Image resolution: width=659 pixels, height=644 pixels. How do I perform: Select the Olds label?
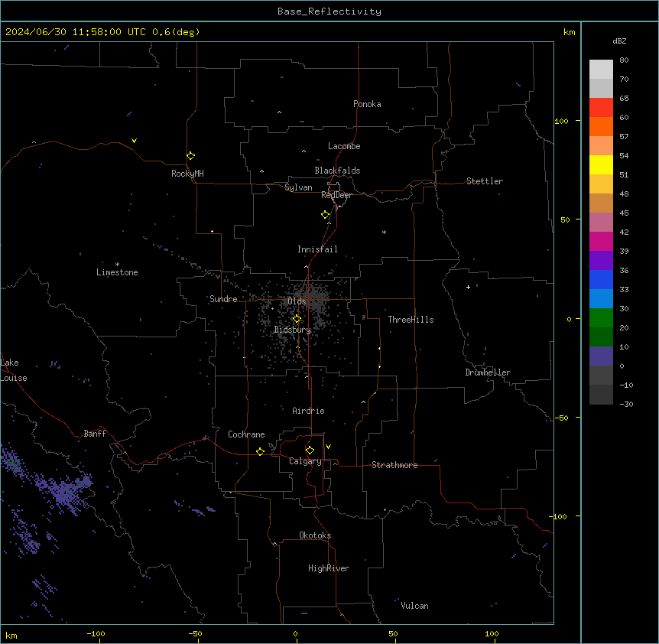coord(297,301)
